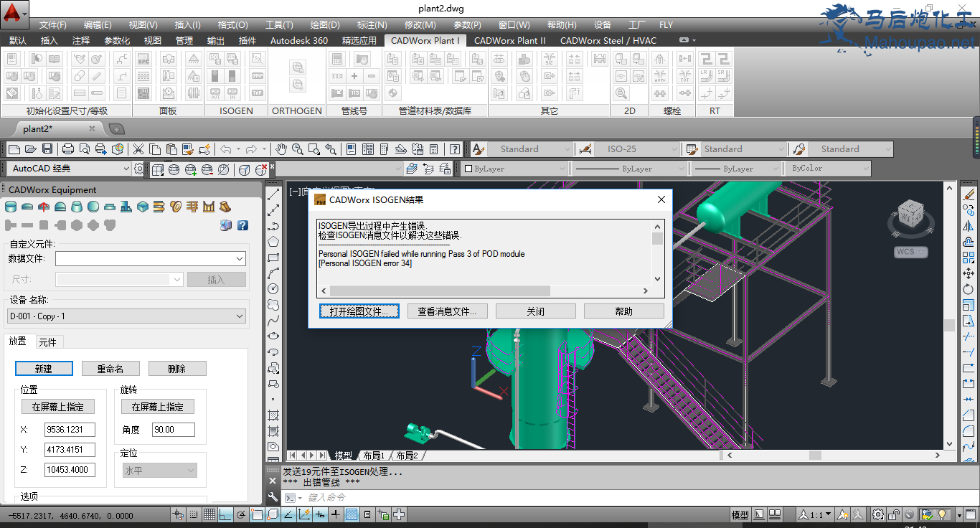The width and height of the screenshot is (980, 528).
Task: Toggle Object Snap in status bar
Action: click(257, 514)
